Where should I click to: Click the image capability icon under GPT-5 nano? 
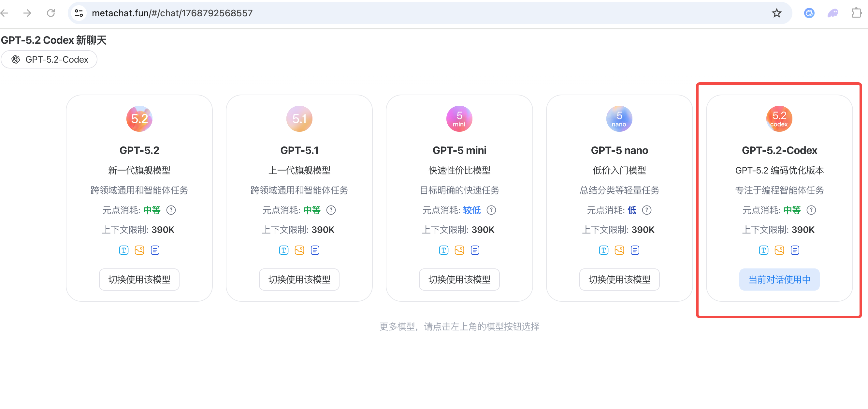coord(619,250)
